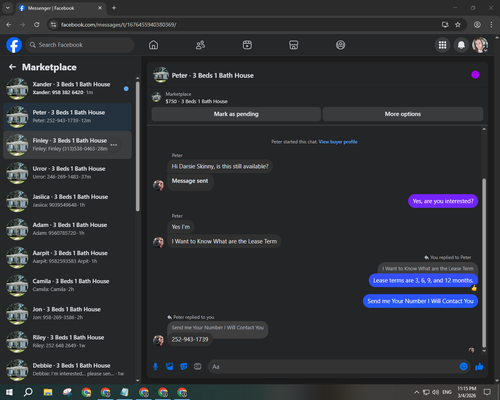This screenshot has height=400, width=500.
Task: Send a thumbs up like
Action: 479,367
